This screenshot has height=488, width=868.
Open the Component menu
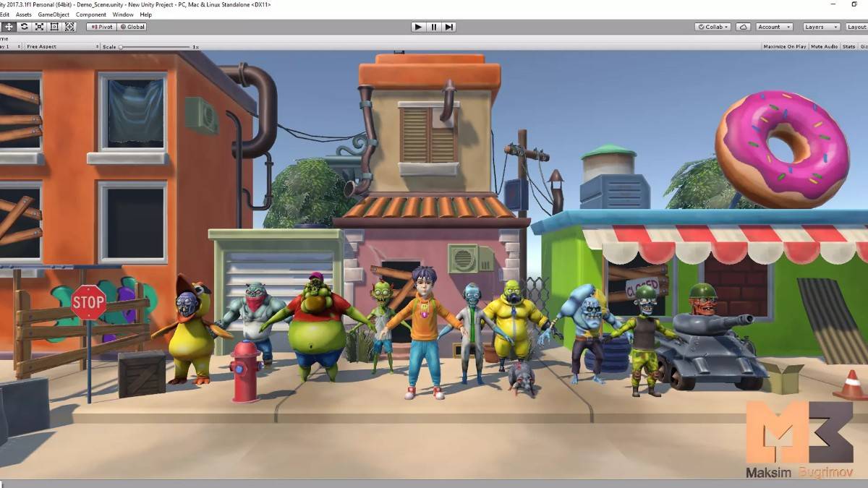point(91,14)
